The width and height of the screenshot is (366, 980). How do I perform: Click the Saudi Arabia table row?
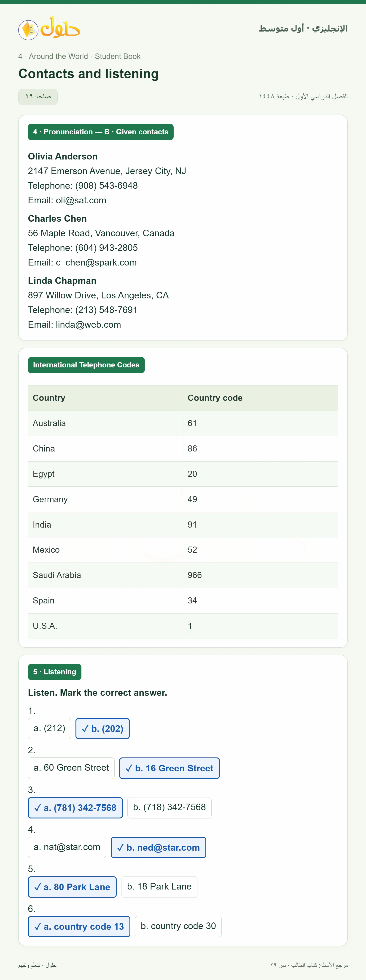[x=183, y=575]
